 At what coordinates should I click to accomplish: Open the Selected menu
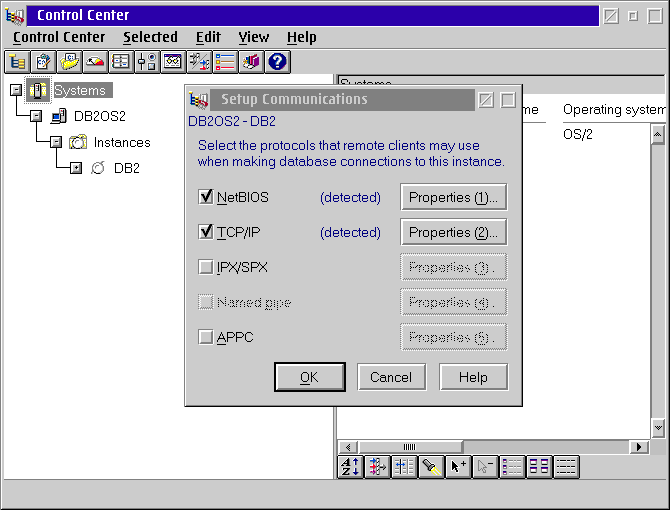tap(150, 37)
